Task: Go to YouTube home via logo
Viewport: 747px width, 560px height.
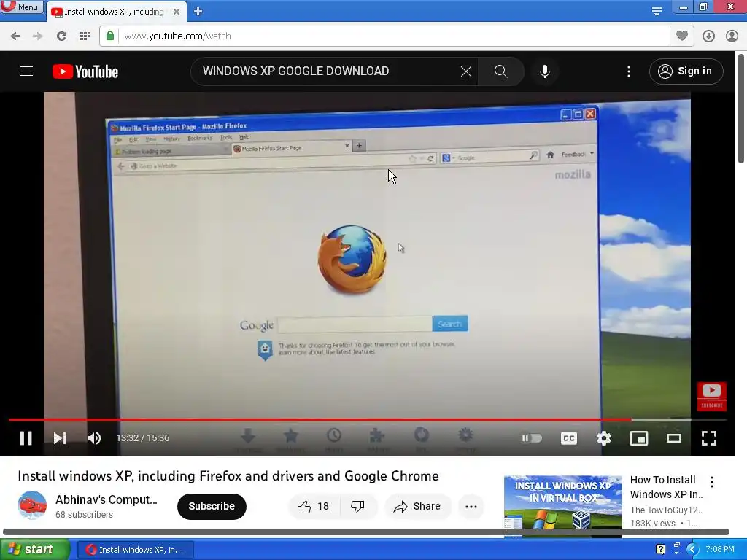Action: click(85, 71)
